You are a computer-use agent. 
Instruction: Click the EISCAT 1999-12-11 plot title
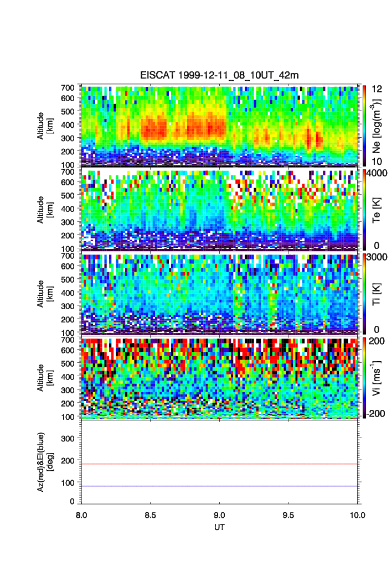[220, 75]
